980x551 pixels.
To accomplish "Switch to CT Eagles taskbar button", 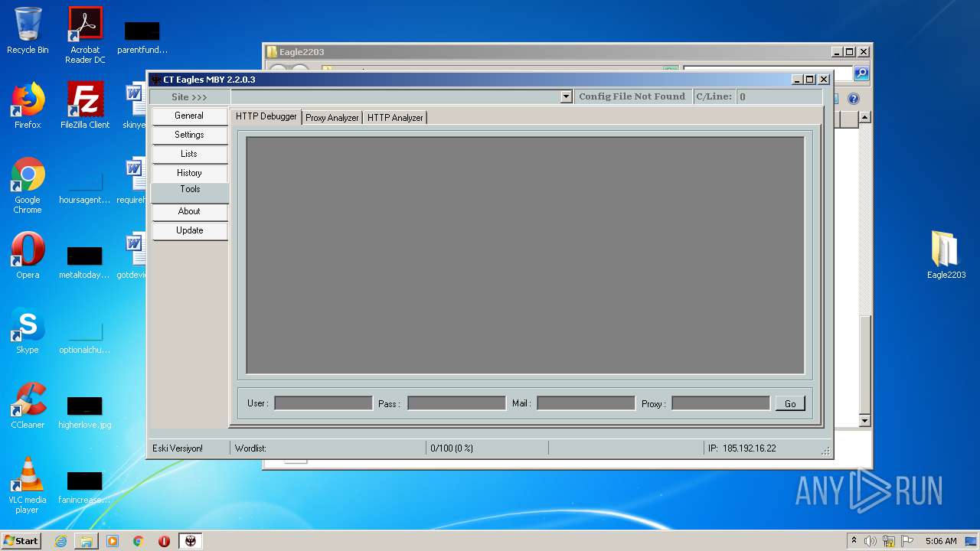I will (191, 541).
